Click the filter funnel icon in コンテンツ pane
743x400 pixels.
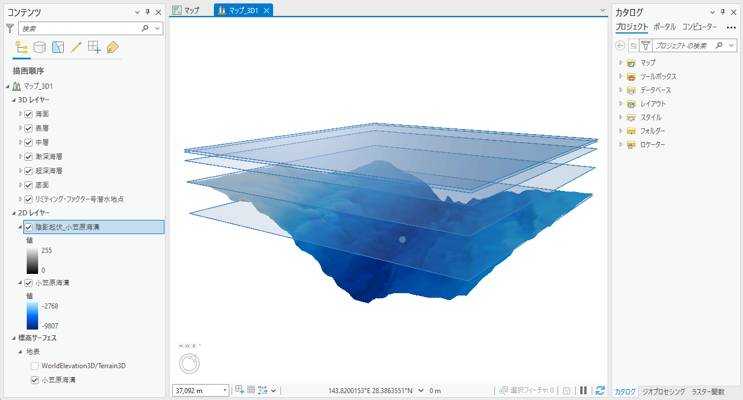tap(10, 28)
